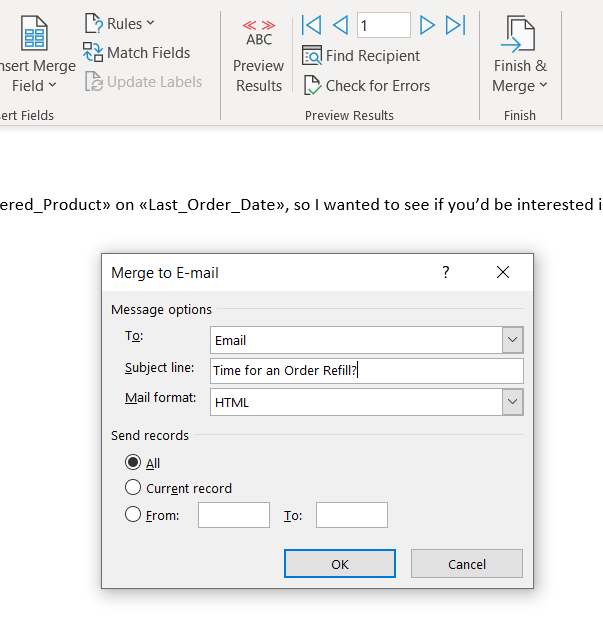This screenshot has width=603, height=623.
Task: Run Check for Errors
Action: click(x=366, y=86)
